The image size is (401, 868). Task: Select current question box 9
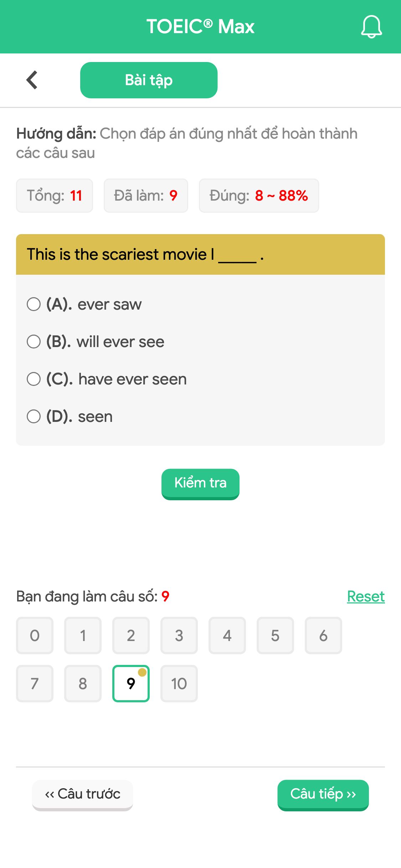click(131, 683)
